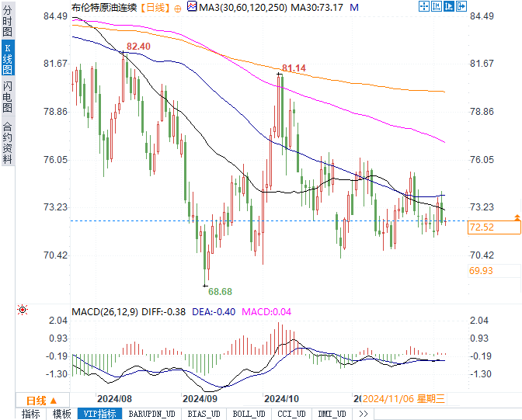The height and width of the screenshot is (420, 522).
Task: Click the crosshair cursor icon in the top-right toolbar
Action: tap(424, 6)
